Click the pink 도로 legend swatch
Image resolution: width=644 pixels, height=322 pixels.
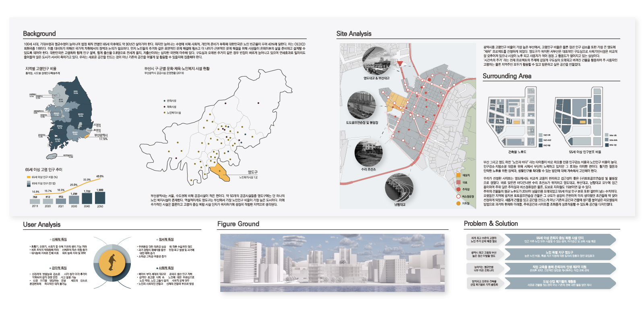[x=458, y=182]
